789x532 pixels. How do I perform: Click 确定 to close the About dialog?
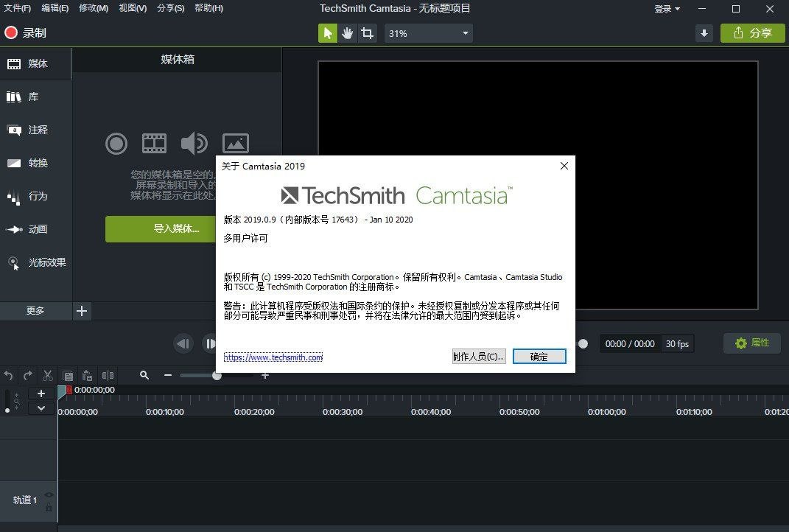tap(539, 357)
